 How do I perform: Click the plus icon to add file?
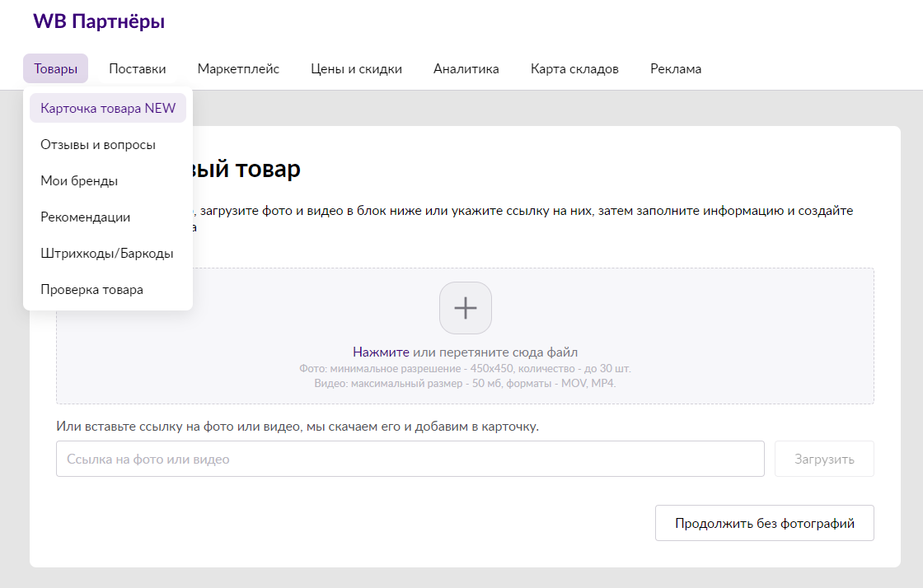point(465,308)
